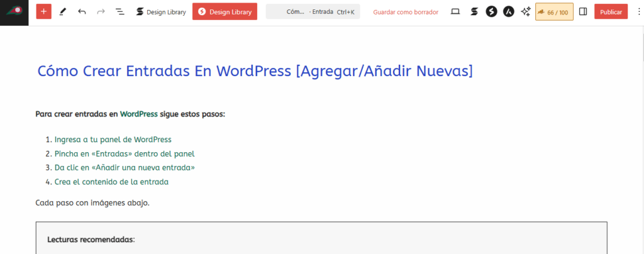Click the 'Cada paso con imágenes abajo.' paragraph
Viewport: 644px width, 254px height.
pyautogui.click(x=92, y=202)
